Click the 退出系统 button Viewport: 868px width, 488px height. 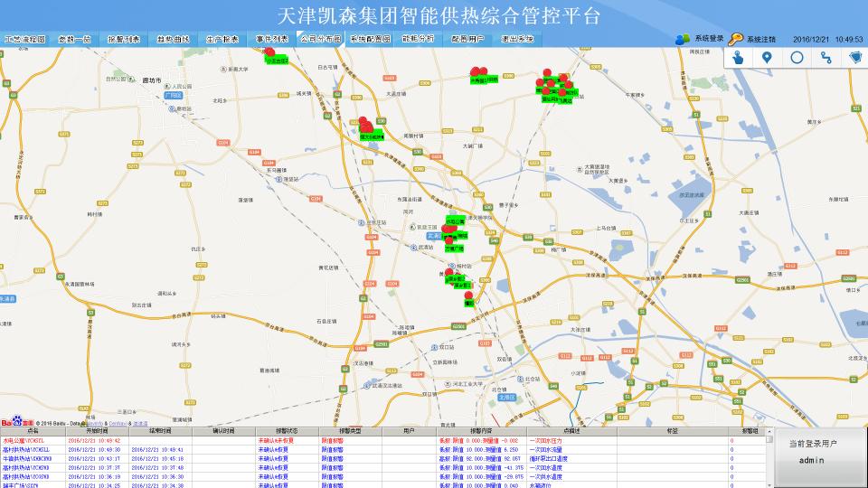pyautogui.click(x=516, y=40)
